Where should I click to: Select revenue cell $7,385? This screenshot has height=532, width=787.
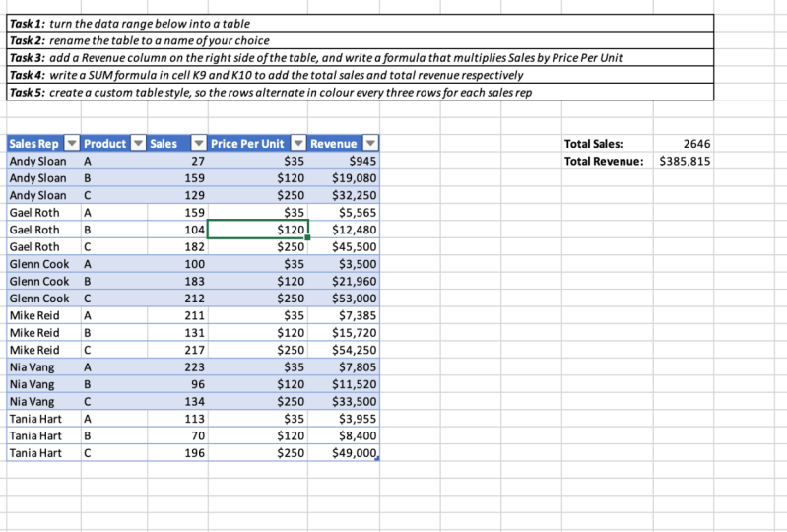tap(344, 315)
